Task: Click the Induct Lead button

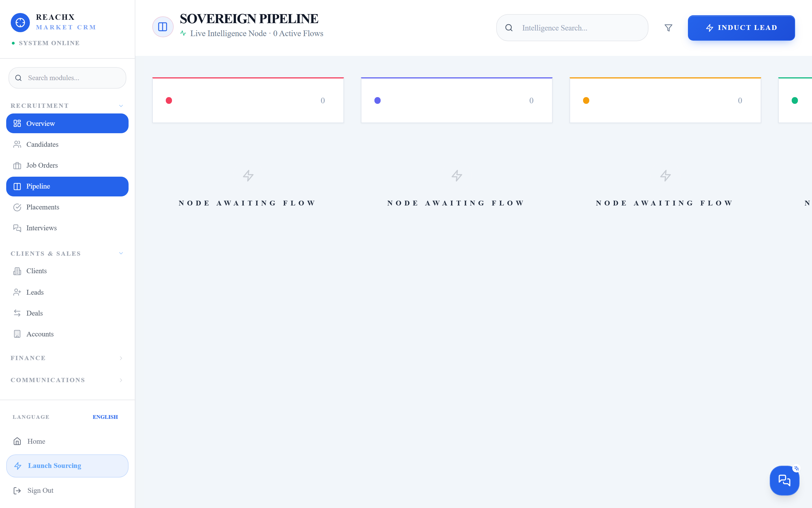Action: pos(741,28)
